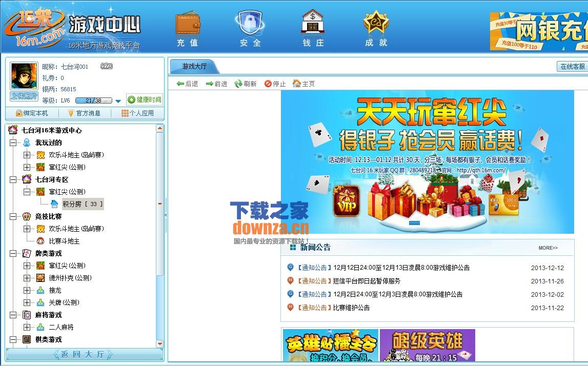Click 比赛斗地主 face icon
This screenshot has height=366, width=588.
pyautogui.click(x=40, y=241)
